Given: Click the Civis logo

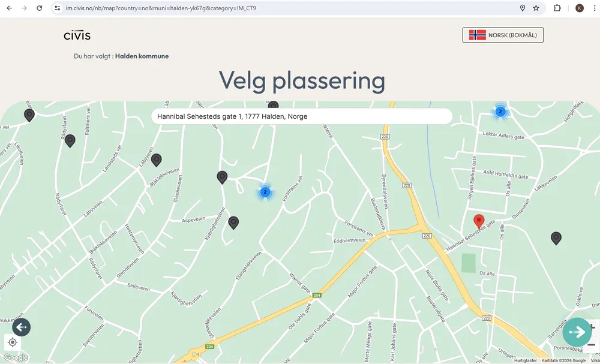Looking at the screenshot, I should [x=77, y=35].
